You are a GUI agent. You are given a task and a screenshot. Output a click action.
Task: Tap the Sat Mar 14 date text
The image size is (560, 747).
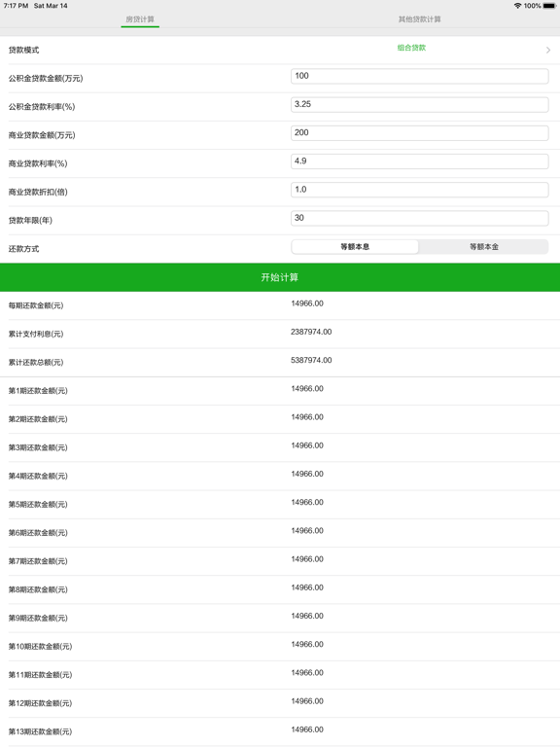coord(51,6)
